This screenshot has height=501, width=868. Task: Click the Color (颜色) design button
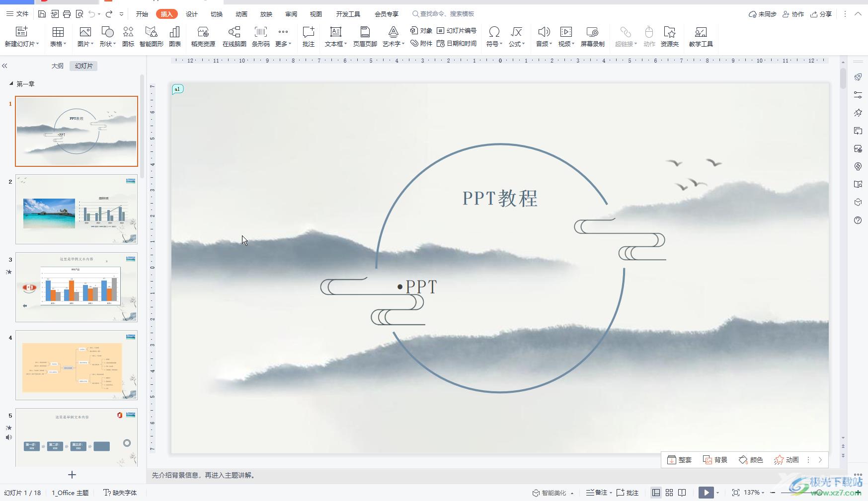pyautogui.click(x=751, y=460)
